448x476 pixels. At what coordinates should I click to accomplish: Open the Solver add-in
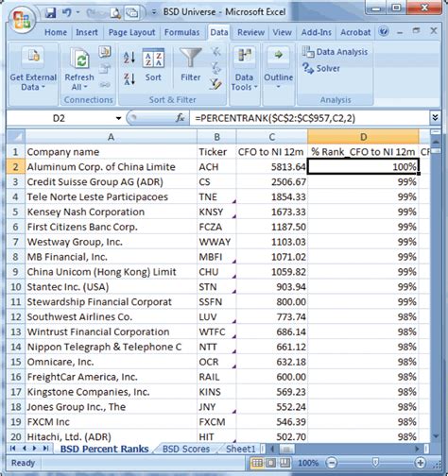(321, 68)
